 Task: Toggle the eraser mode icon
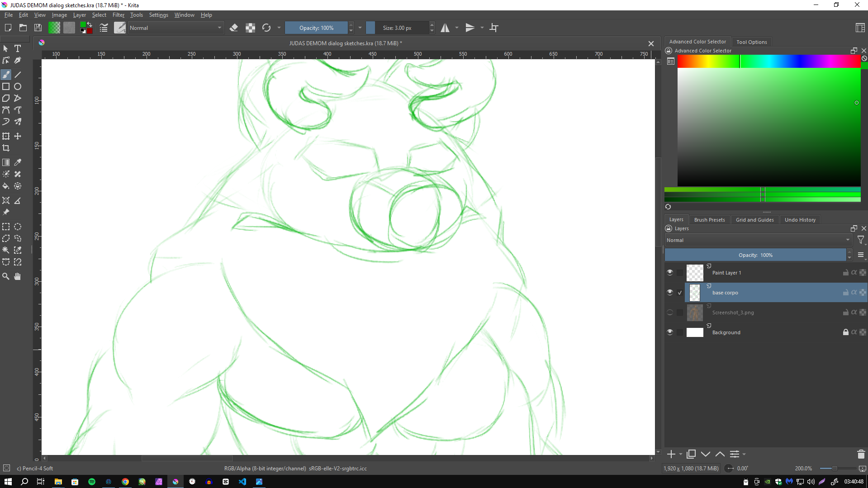[234, 28]
